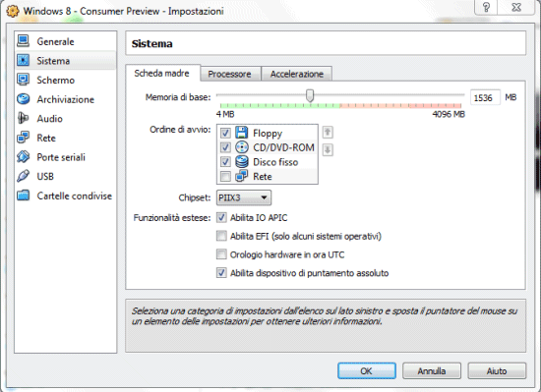
Task: Click the Memoria di base slider handle
Action: pos(310,95)
